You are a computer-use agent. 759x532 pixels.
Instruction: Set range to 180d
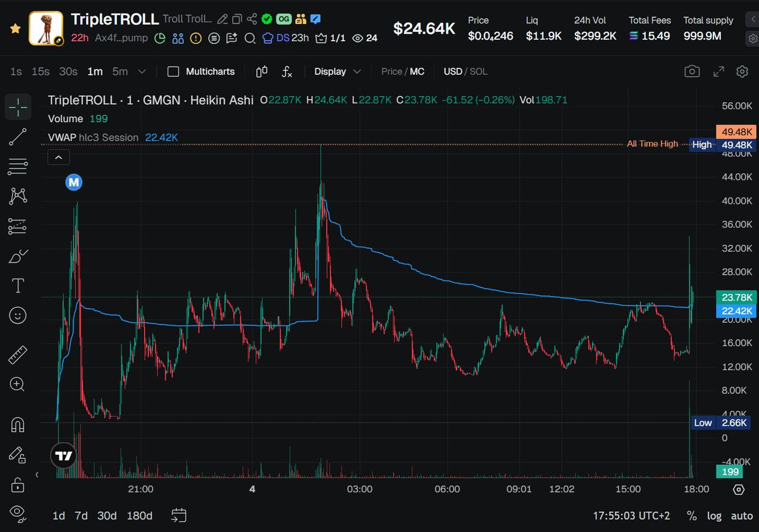[x=139, y=516]
